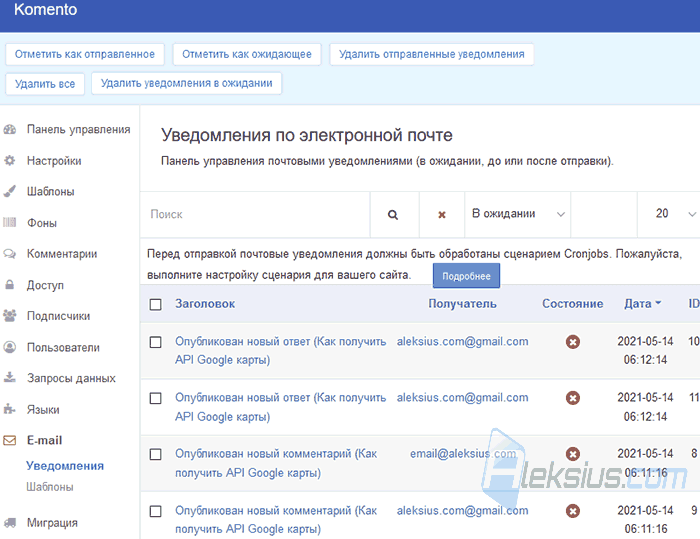Click the user icon next to Пользователи
This screenshot has width=700, height=539.
pos(10,347)
